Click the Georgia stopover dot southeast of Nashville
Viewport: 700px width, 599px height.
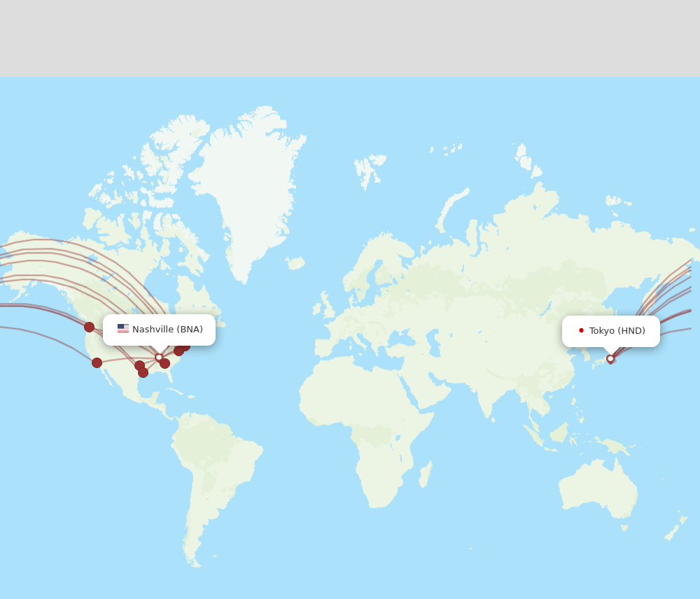164,364
